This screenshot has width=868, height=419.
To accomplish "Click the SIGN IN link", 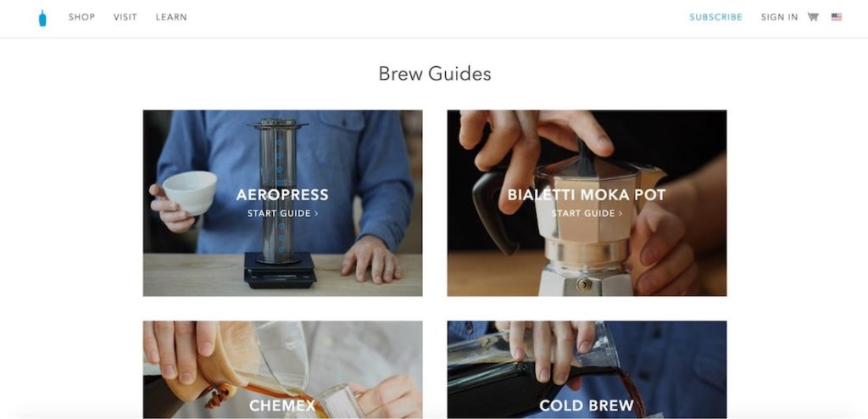I will coord(780,17).
